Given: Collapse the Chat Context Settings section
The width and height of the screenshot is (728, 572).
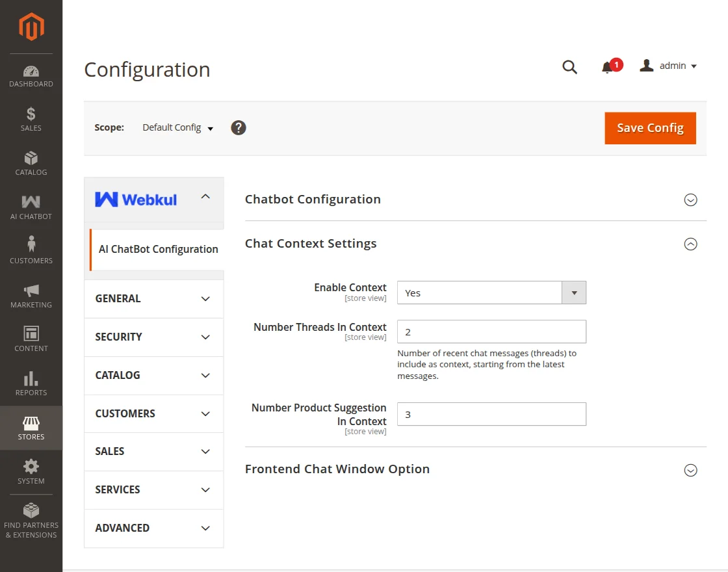Looking at the screenshot, I should [690, 244].
